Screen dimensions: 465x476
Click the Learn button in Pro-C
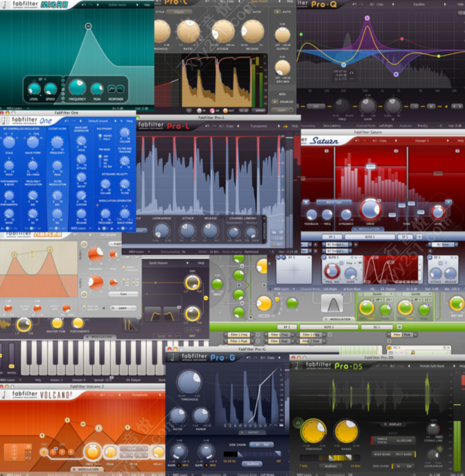282,110
